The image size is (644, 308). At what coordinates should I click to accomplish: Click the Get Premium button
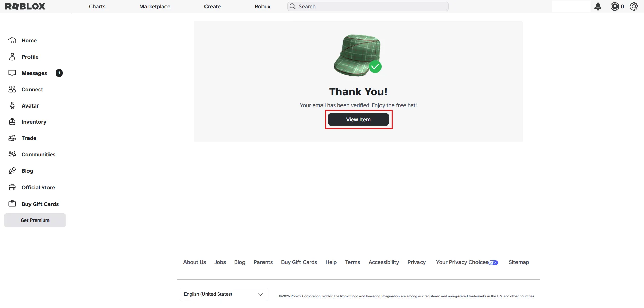tap(35, 220)
